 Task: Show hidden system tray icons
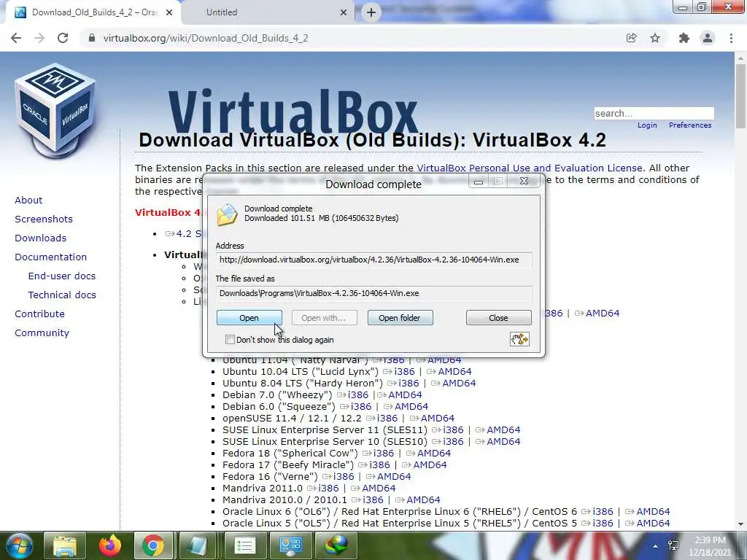[656, 546]
